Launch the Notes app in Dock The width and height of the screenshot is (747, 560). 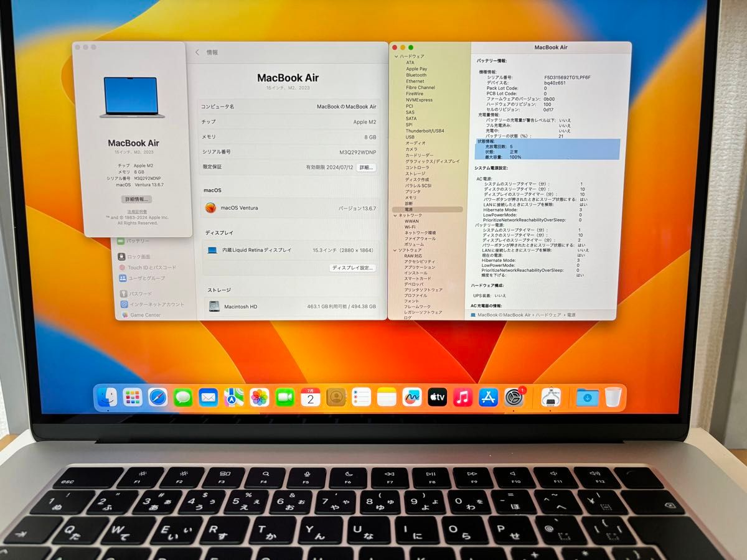(x=387, y=396)
